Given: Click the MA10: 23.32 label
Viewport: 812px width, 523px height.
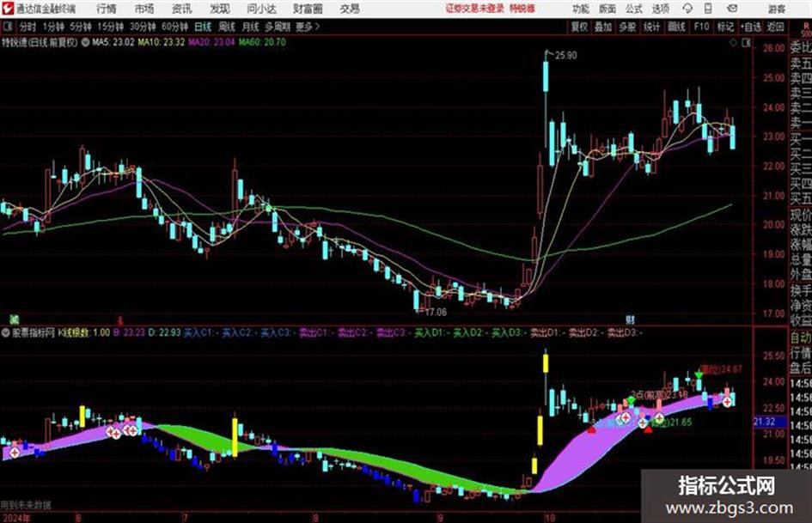Looking at the screenshot, I should [161, 42].
